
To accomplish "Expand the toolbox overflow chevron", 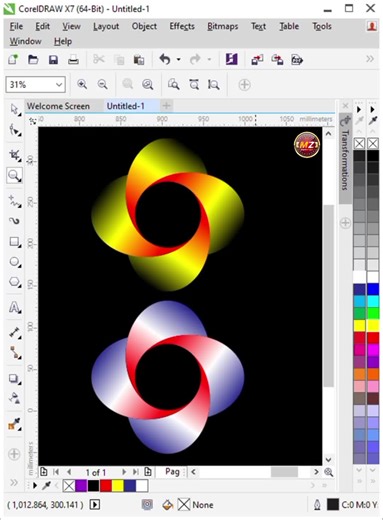I will [x=14, y=482].
